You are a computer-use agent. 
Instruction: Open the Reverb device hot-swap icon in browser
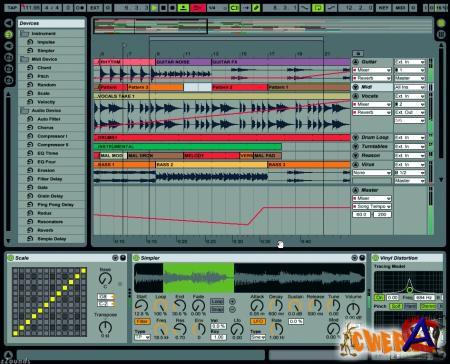tap(30, 230)
